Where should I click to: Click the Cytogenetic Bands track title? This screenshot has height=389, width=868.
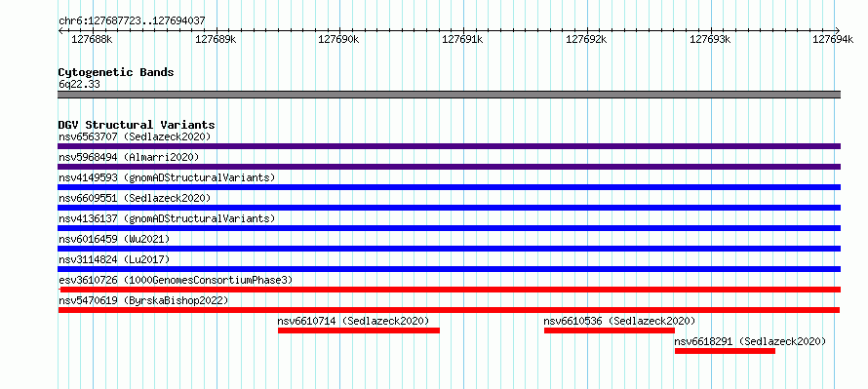coord(116,72)
